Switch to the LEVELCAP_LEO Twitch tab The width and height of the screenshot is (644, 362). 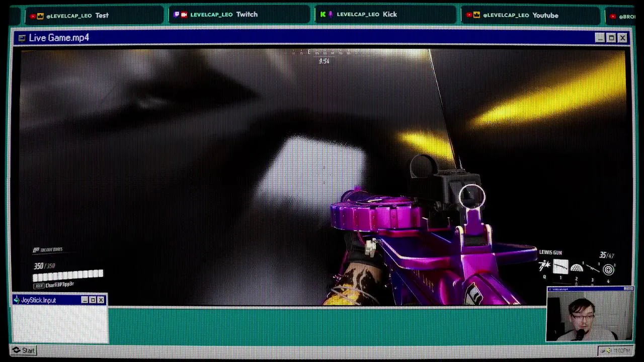[239, 15]
